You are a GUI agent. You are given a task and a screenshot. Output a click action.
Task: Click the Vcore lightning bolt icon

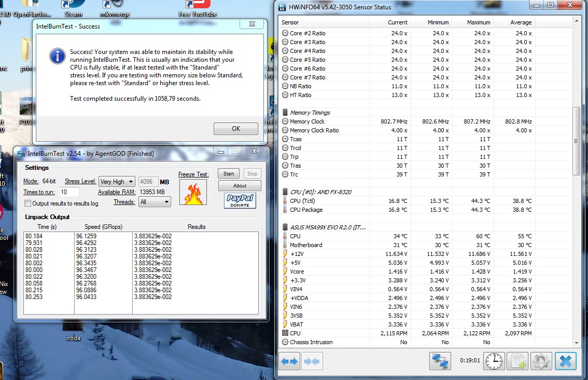[x=285, y=272]
